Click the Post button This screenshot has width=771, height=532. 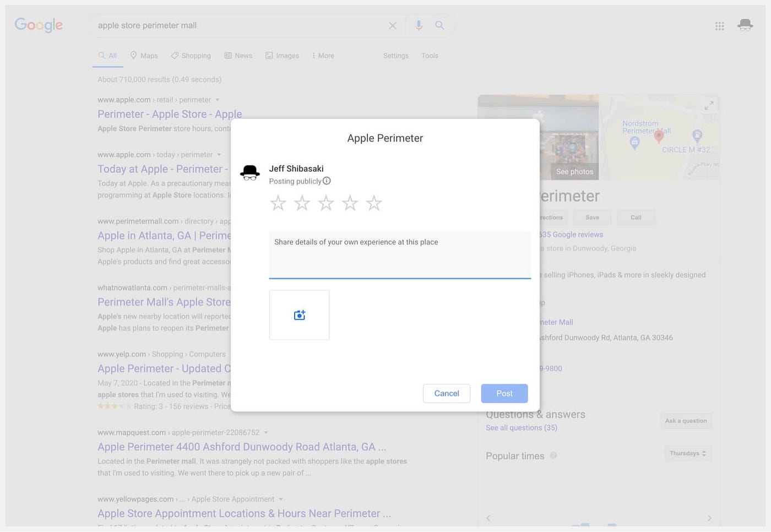504,393
